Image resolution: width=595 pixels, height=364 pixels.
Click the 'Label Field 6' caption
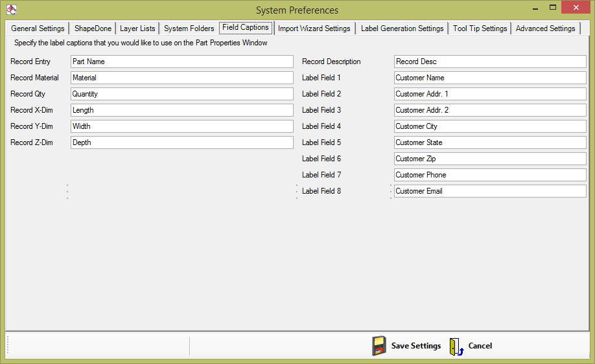pos(321,159)
